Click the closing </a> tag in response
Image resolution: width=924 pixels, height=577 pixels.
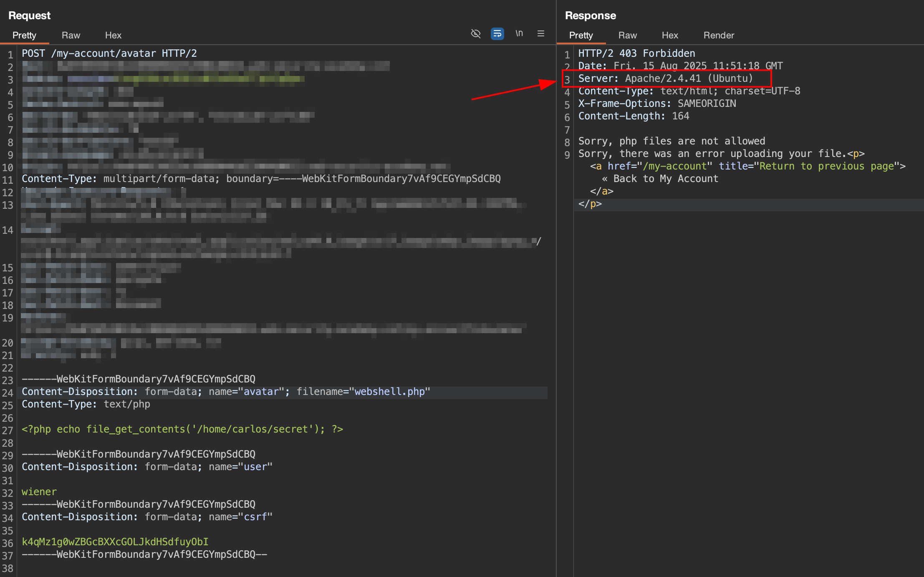pos(602,191)
